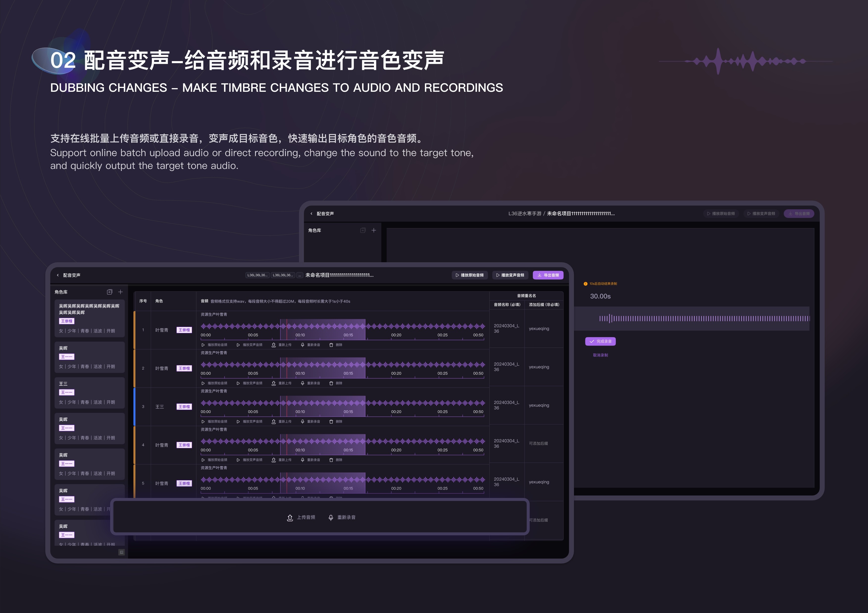Click the 完成录音 finish recording button
Viewport: 868px width, 613px height.
tap(600, 341)
